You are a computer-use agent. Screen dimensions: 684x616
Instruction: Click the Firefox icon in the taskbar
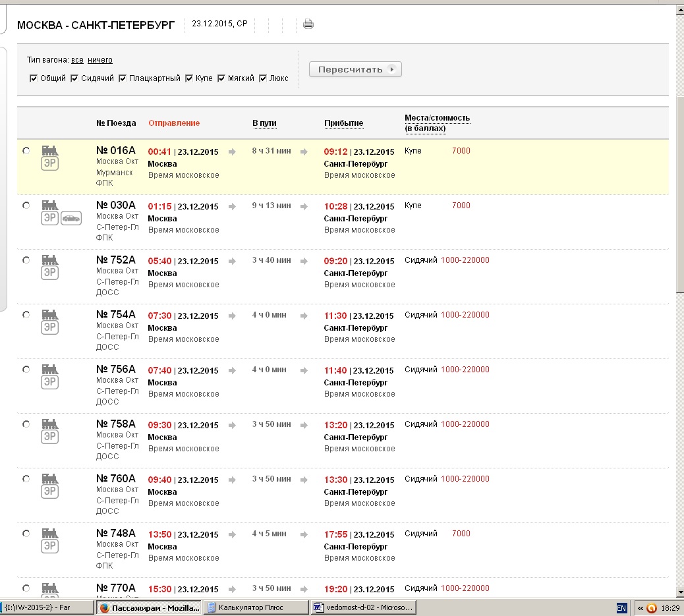point(104,607)
